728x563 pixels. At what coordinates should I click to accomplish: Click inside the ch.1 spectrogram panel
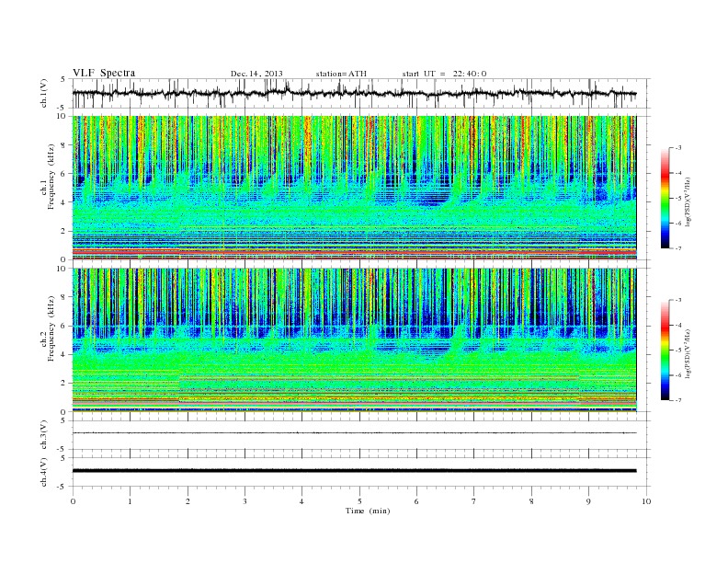[354, 188]
